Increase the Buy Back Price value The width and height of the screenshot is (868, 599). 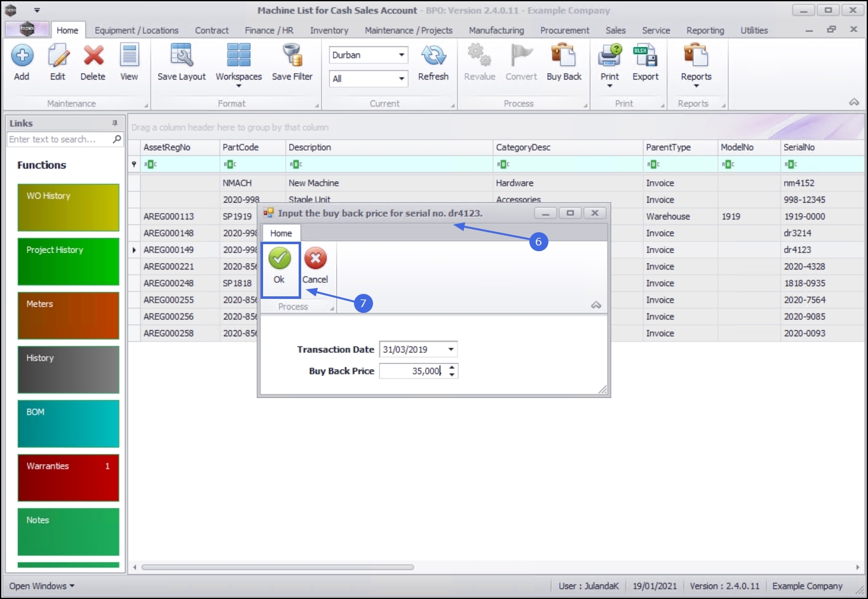pyautogui.click(x=452, y=367)
